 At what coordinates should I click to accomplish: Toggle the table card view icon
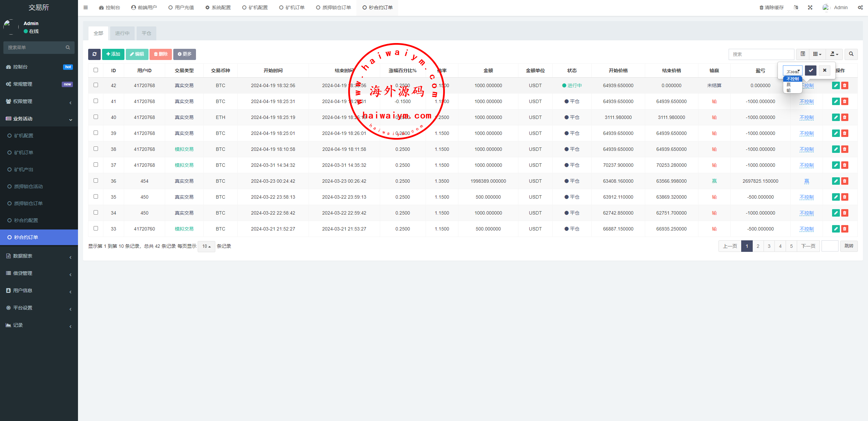click(803, 54)
